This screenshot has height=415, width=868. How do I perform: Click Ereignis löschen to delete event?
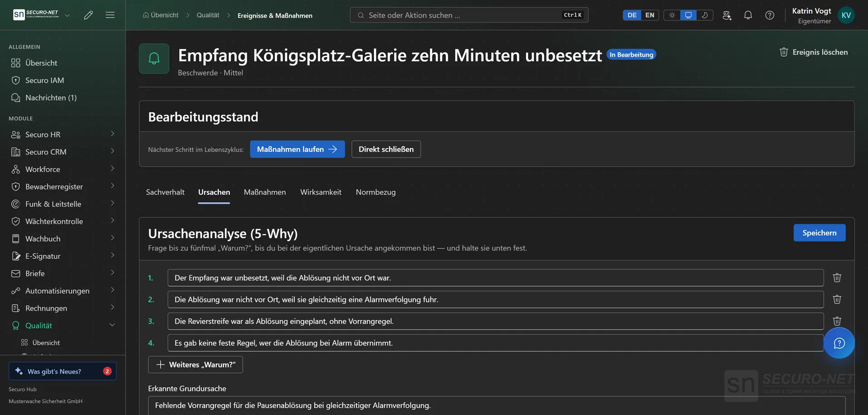tap(814, 52)
